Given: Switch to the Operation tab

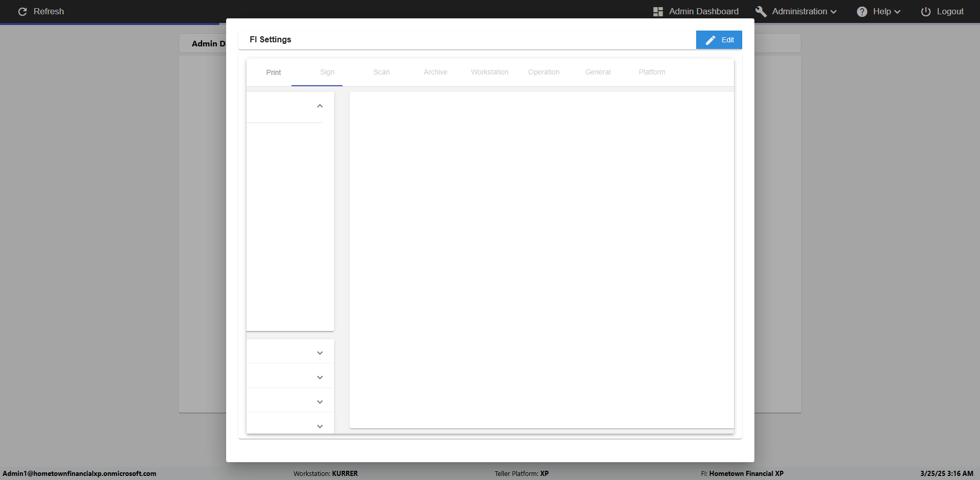Looking at the screenshot, I should 544,72.
